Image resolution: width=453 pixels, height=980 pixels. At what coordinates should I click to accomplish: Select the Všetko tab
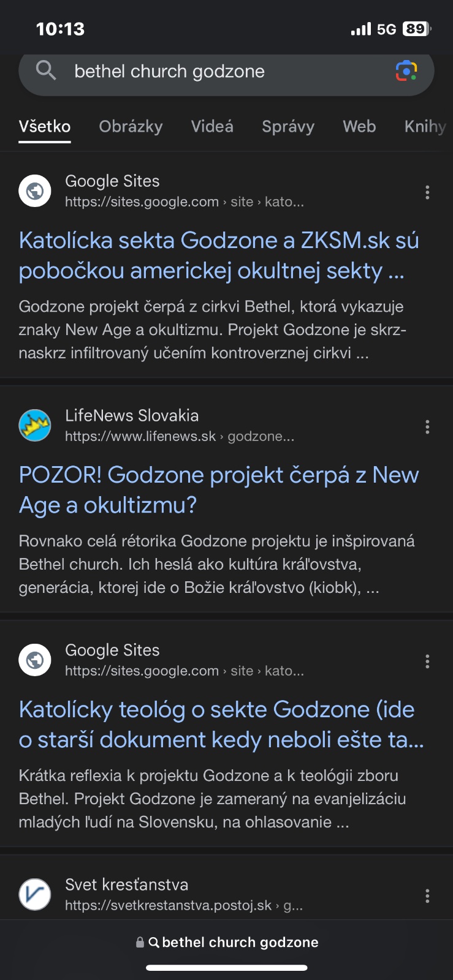pos(45,127)
